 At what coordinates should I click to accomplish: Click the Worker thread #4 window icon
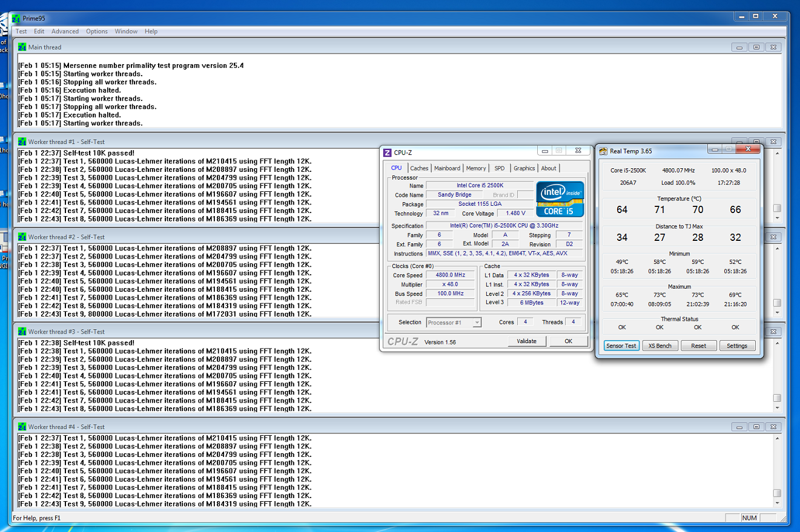[22, 427]
